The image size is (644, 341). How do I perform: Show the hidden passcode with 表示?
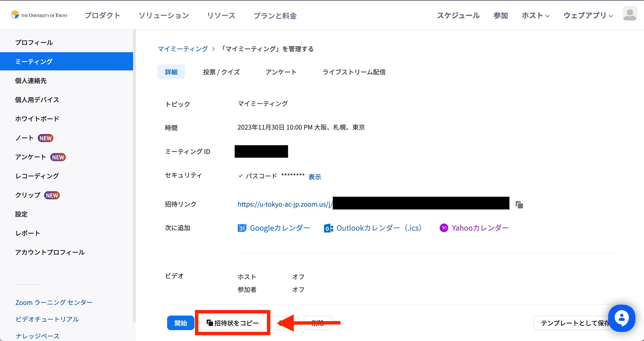pos(315,177)
